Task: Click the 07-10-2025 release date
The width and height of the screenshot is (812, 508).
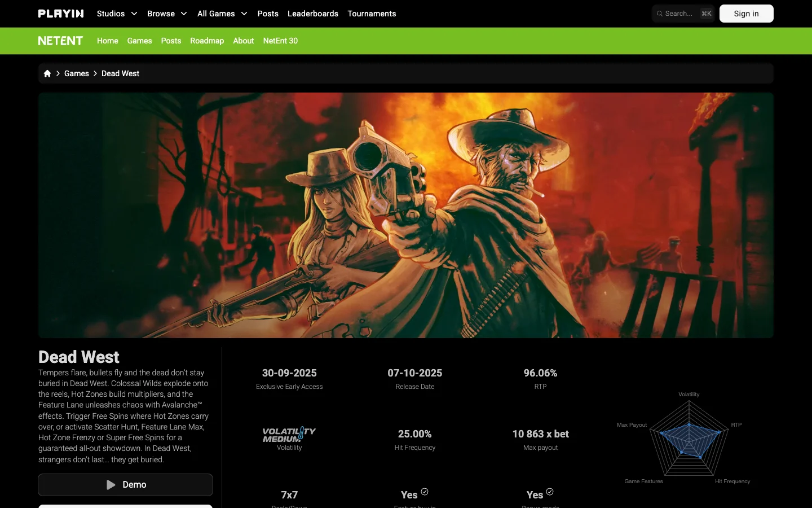Action: tap(415, 373)
